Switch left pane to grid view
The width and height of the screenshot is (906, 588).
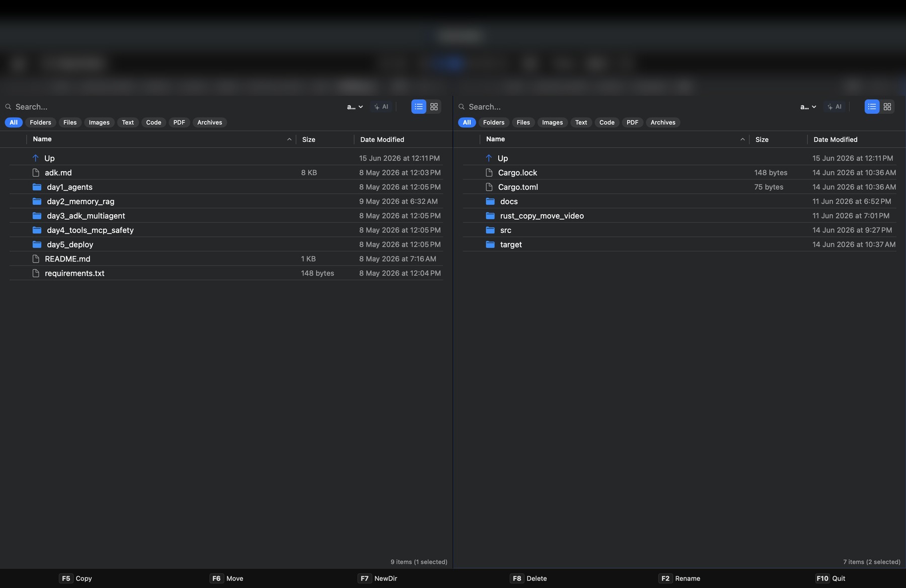click(x=434, y=107)
